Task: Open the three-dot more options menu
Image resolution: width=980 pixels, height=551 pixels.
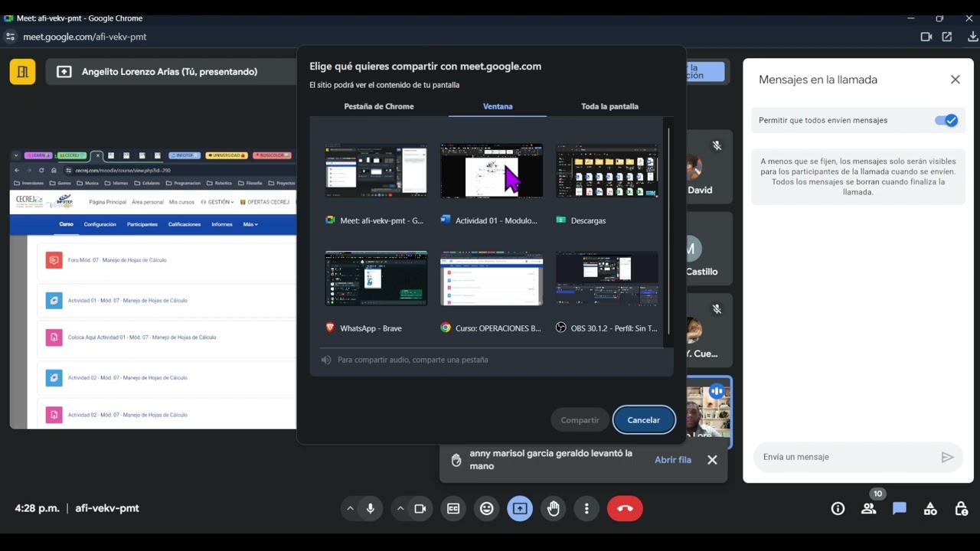Action: 586,509
